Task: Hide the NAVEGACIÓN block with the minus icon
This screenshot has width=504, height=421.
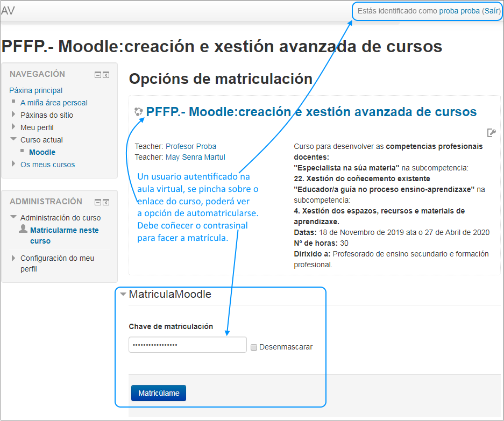Action: tap(97, 75)
